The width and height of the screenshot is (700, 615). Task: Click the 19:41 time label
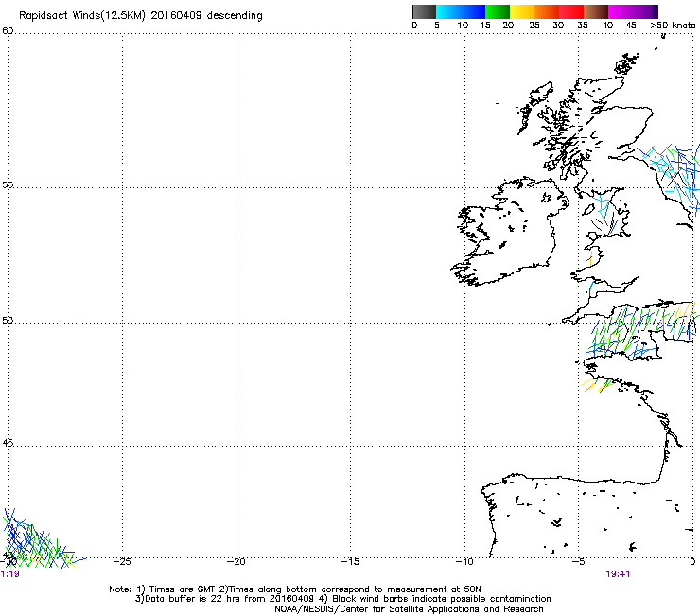click(x=618, y=574)
